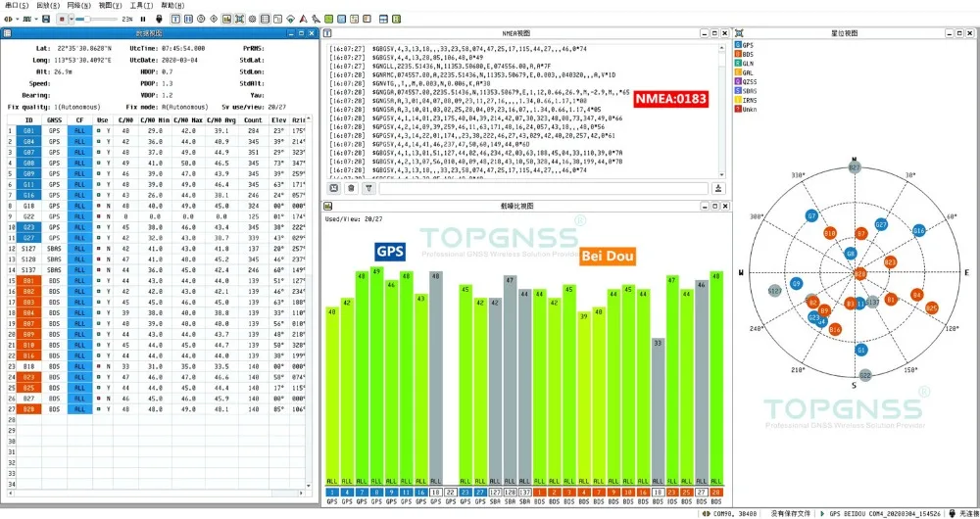This screenshot has height=519, width=980.
Task: Click the diamond-shaped toolbar icon
Action: (x=214, y=19)
